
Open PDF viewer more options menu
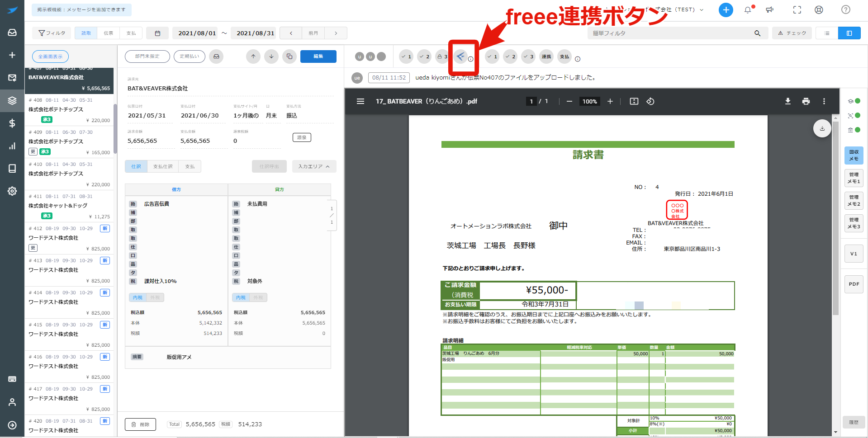coord(824,101)
